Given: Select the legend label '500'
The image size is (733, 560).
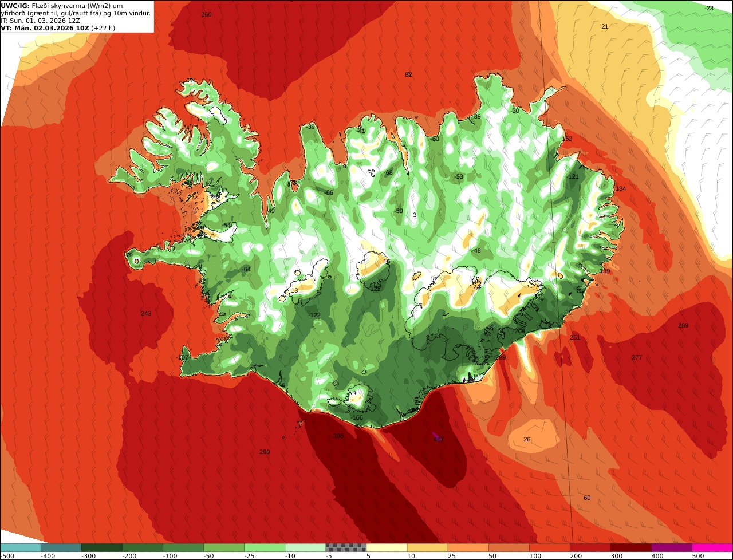Looking at the screenshot, I should [x=698, y=555].
